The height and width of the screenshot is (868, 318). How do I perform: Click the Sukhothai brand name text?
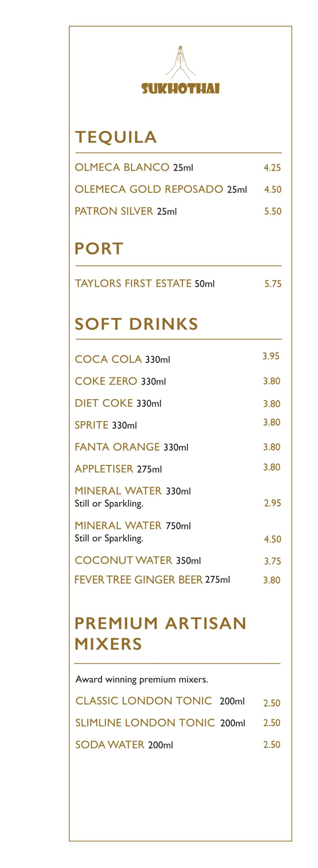(x=180, y=88)
